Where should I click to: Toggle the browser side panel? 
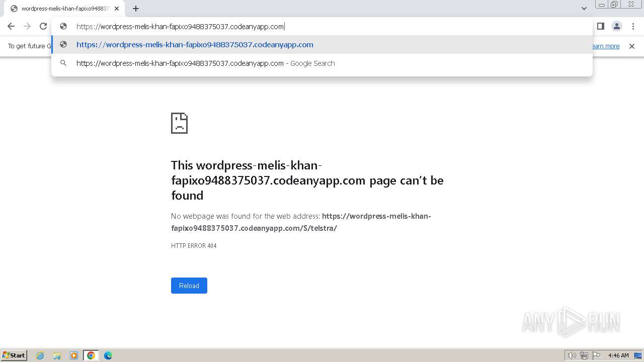[x=600, y=26]
